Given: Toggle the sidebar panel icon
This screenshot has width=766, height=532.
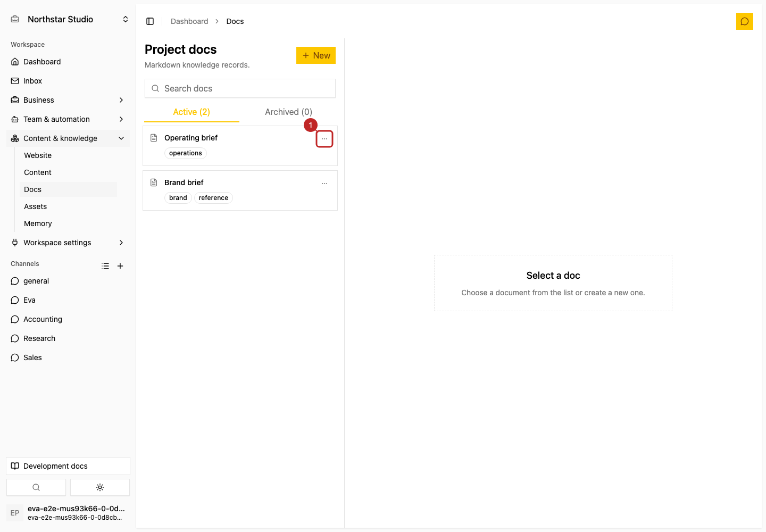Looking at the screenshot, I should 150,21.
